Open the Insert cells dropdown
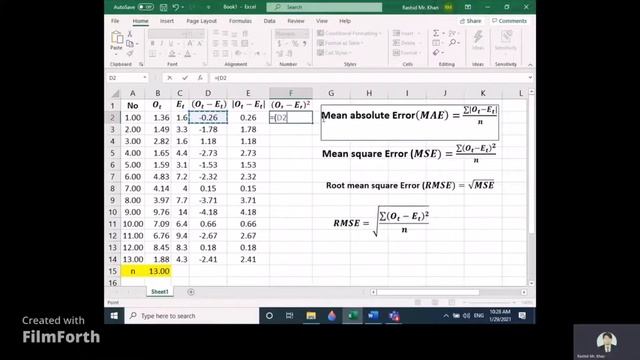Screen dimensions: 640x360 (x=407, y=33)
